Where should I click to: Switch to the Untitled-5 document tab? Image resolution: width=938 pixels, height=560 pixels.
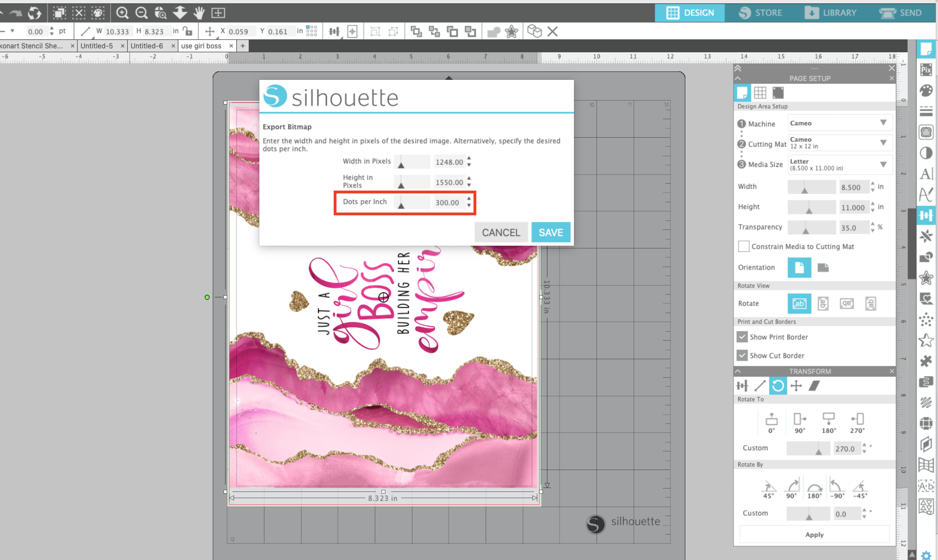(x=97, y=46)
